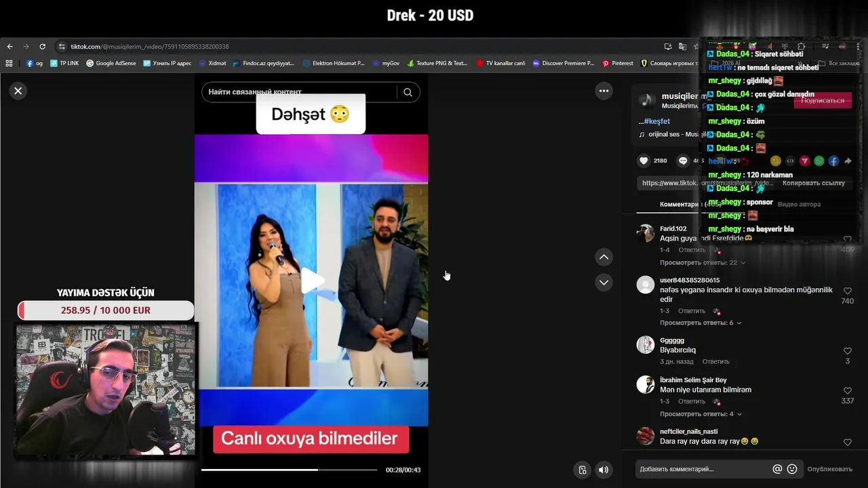The width and height of the screenshot is (868, 488).
Task: Click the yellow repost icon
Action: 776,161
